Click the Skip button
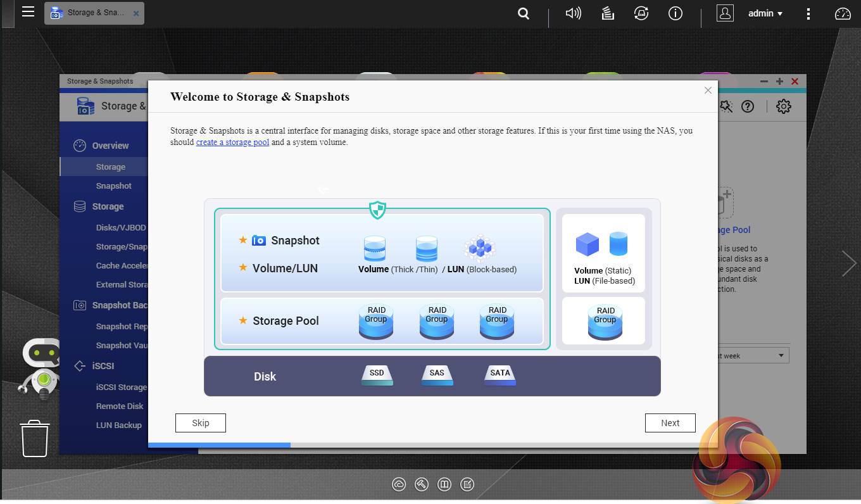This screenshot has height=504, width=861. tap(201, 423)
